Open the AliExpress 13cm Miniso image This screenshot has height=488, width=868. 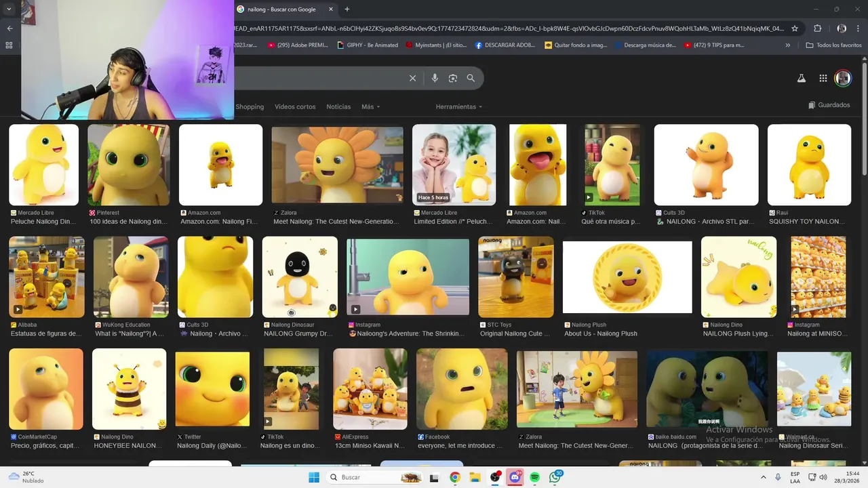(x=370, y=389)
